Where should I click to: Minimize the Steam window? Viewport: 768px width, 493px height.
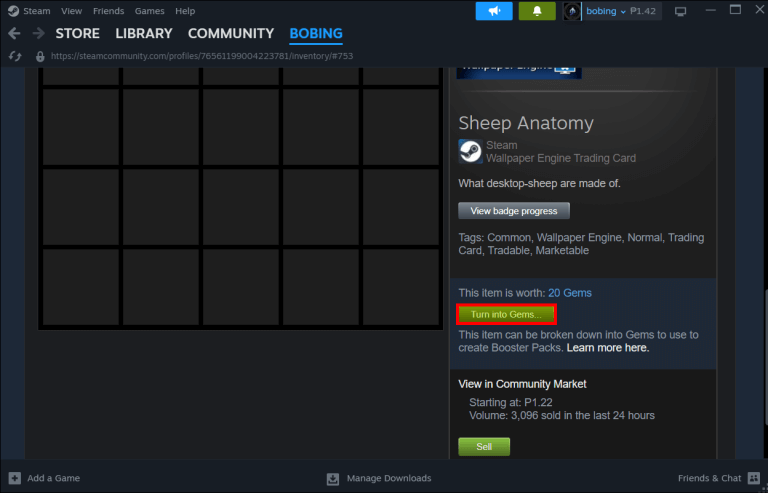(710, 10)
